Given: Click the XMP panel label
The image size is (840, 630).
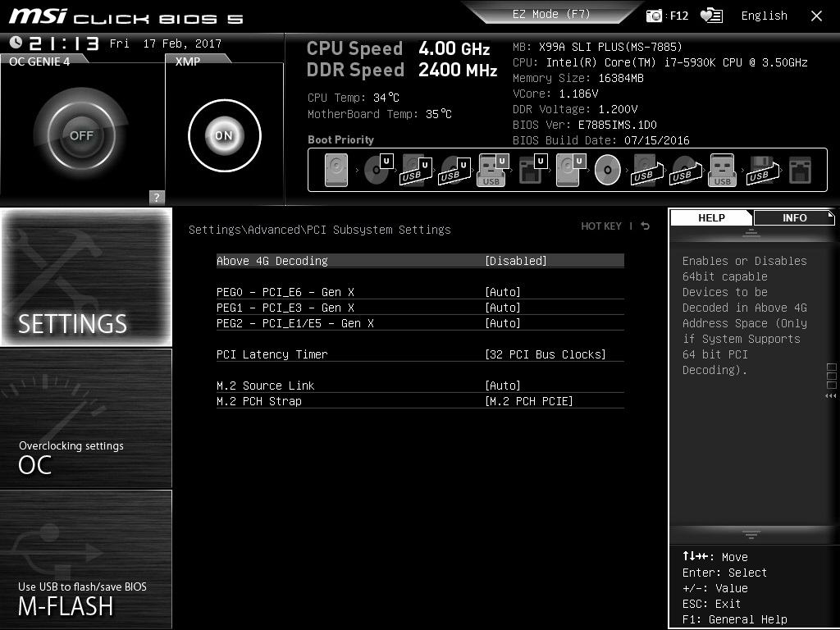Looking at the screenshot, I should click(x=188, y=62).
